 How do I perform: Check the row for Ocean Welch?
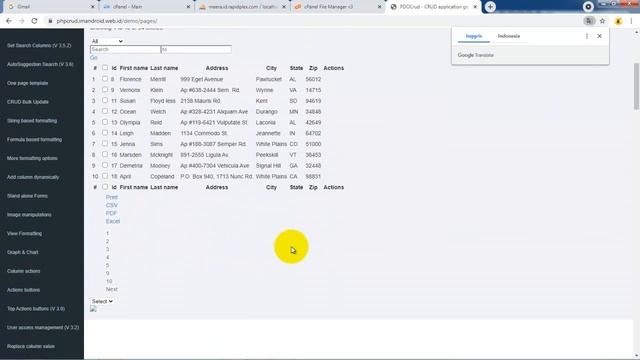coord(105,111)
